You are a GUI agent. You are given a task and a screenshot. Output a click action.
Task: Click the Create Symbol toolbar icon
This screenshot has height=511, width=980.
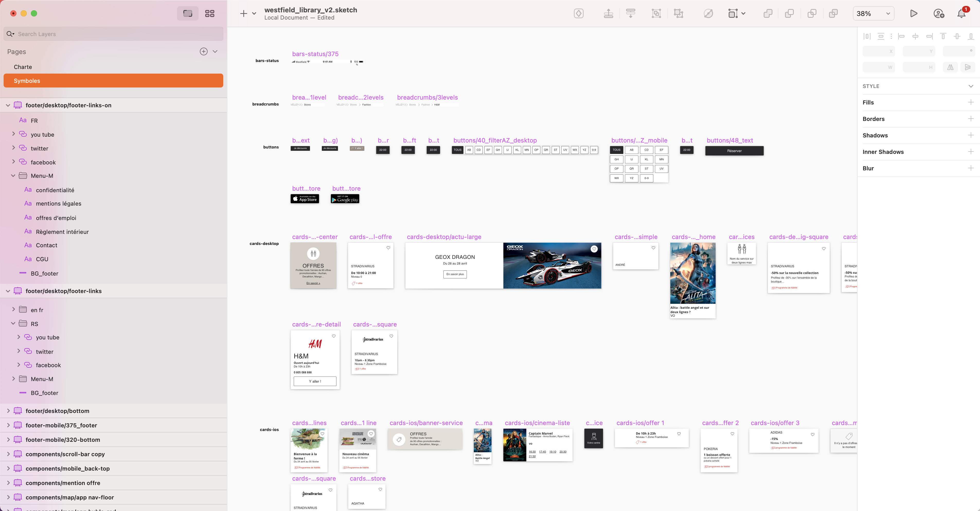(579, 14)
